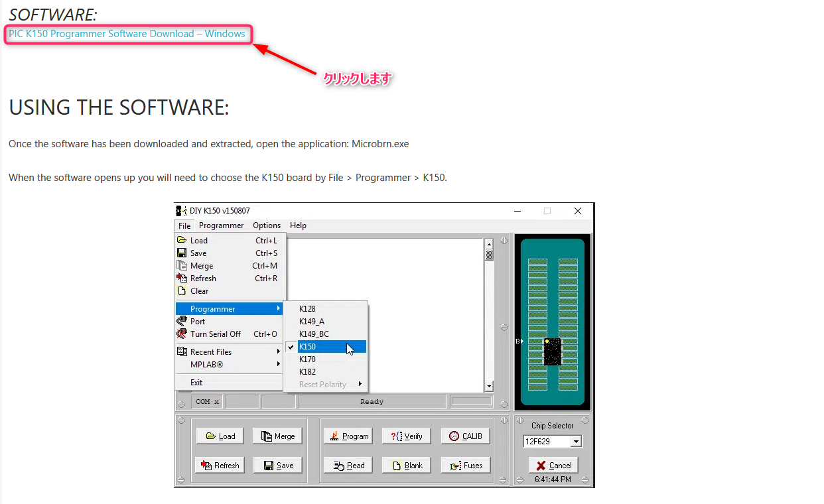Screen dimensions: 824x504
Task: Click the Refresh icon in File menu
Action: coord(182,278)
